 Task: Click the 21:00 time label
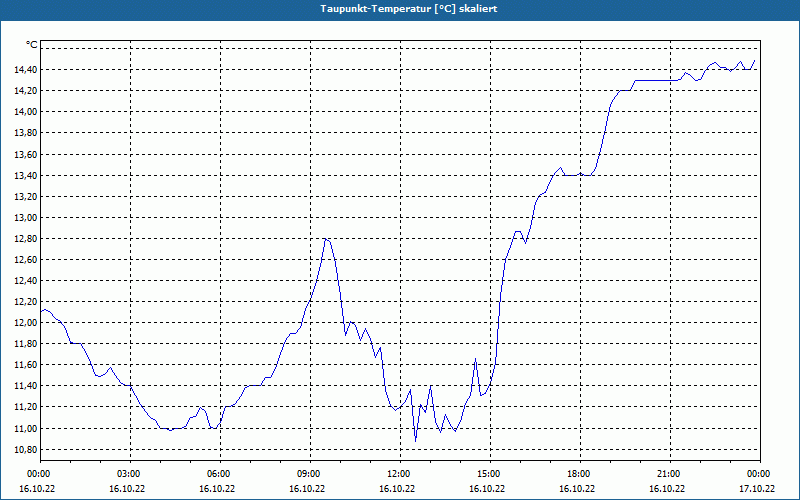(670, 474)
